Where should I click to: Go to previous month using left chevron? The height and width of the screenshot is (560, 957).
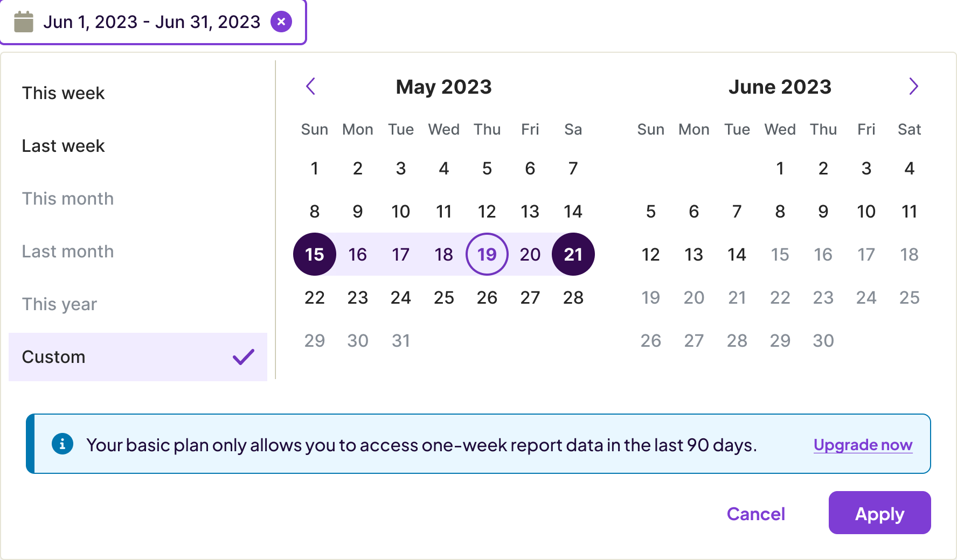click(310, 86)
